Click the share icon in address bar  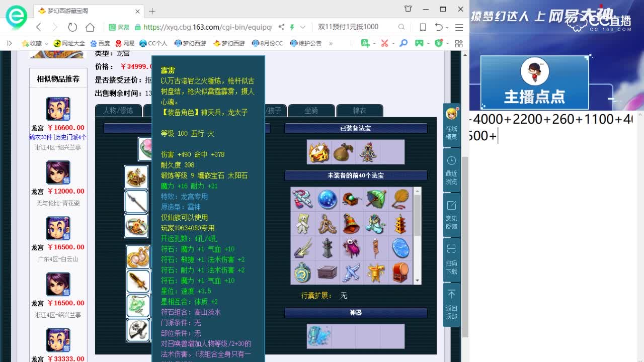[281, 27]
